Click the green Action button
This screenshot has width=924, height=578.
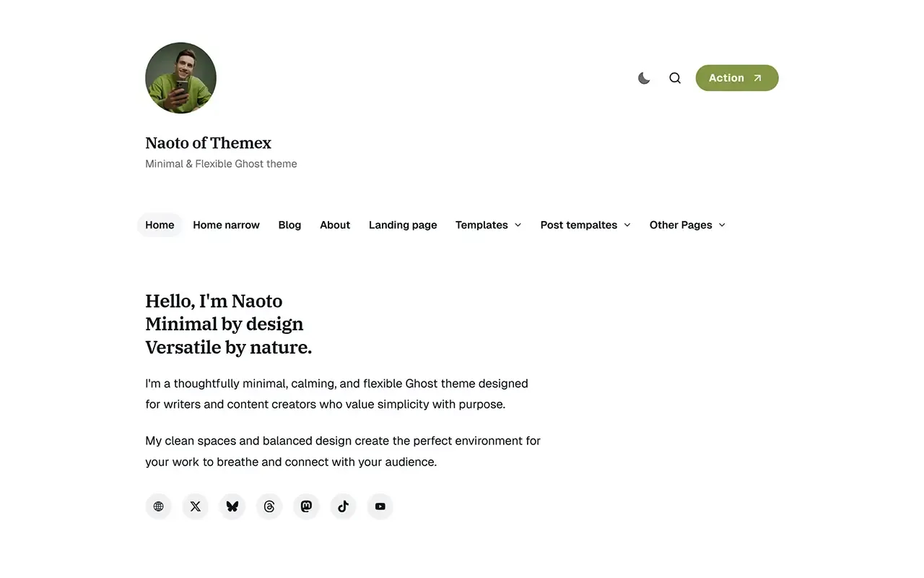[736, 77]
